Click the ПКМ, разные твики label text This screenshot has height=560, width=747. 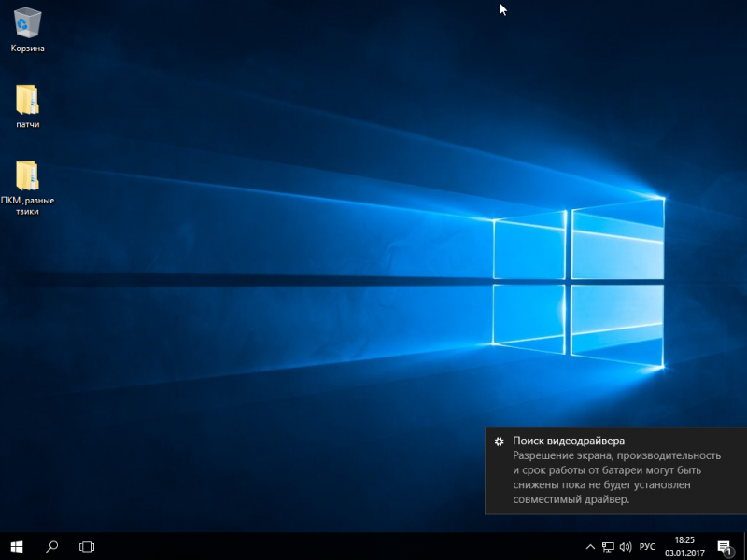28,205
